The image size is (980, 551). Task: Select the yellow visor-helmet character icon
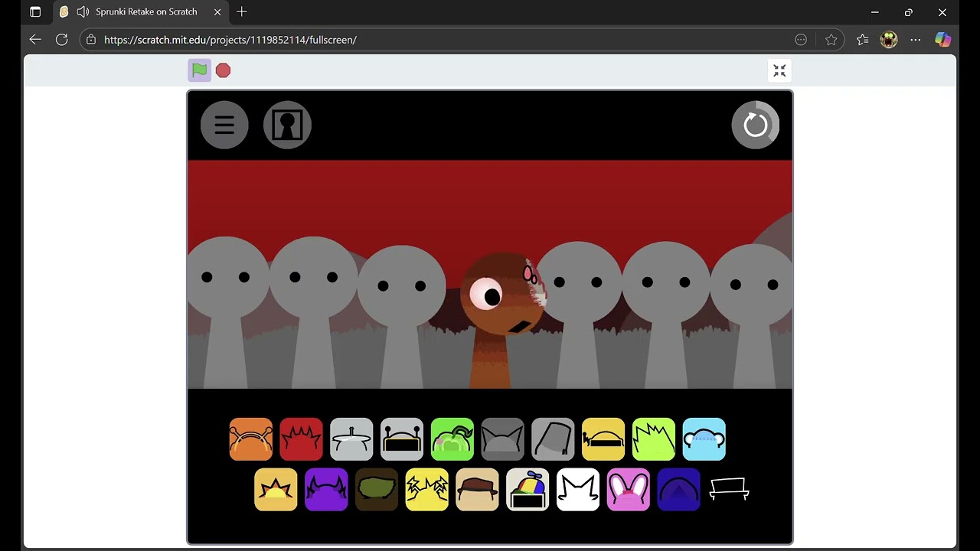tap(603, 439)
